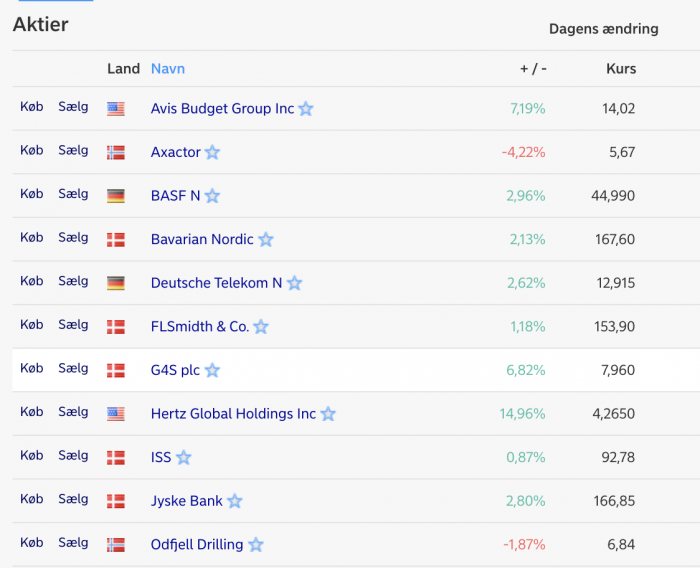Image resolution: width=700 pixels, height=568 pixels.
Task: Add Jyske Bank to watchlist star
Action: coord(235,501)
